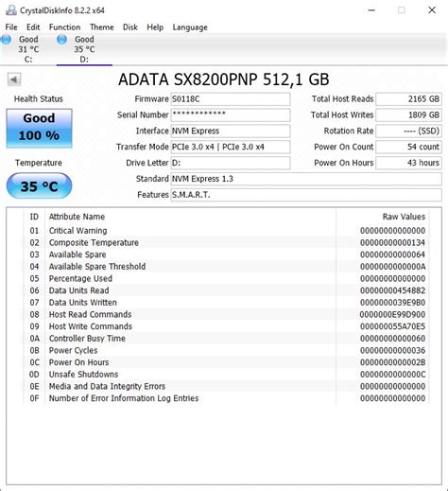
Task: Click the Standard field NVM Express 1.3
Action: 306,179
